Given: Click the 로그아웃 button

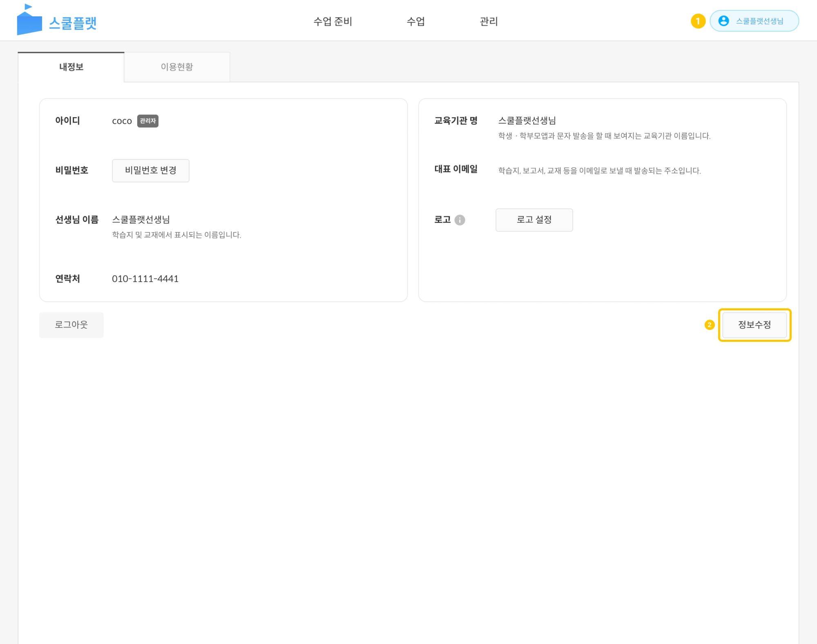Looking at the screenshot, I should 71,325.
